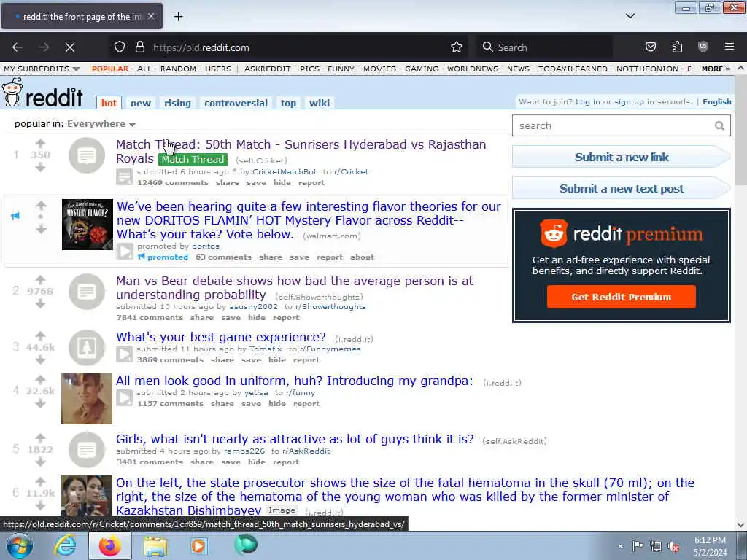Expand the text preview of Match Thread post

coord(124,177)
